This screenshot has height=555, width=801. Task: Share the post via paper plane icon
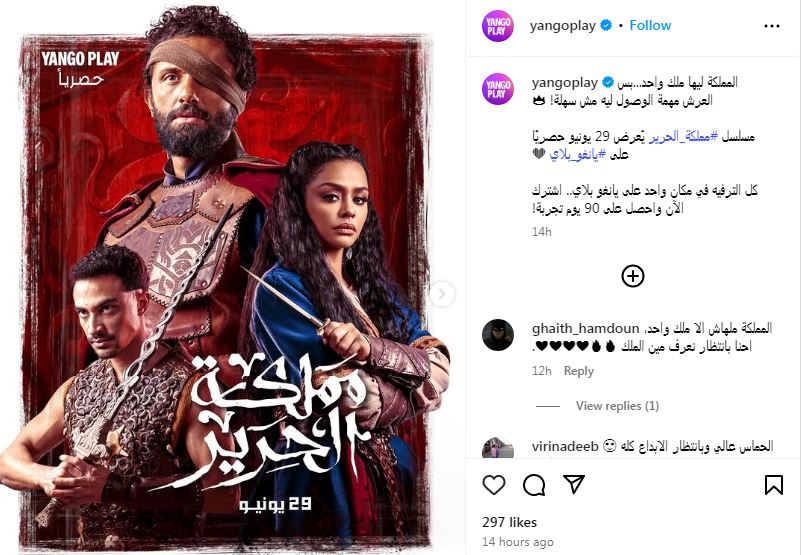(574, 484)
